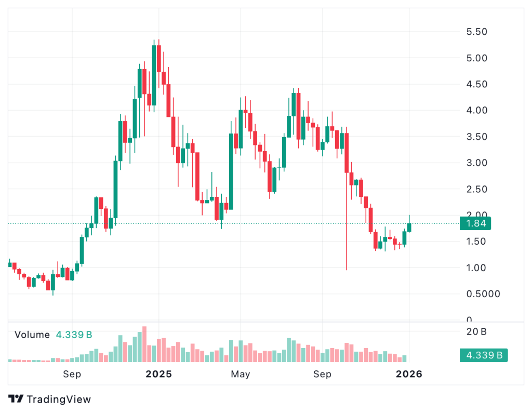
Task: Select the final green volume bar
Action: tap(405, 358)
